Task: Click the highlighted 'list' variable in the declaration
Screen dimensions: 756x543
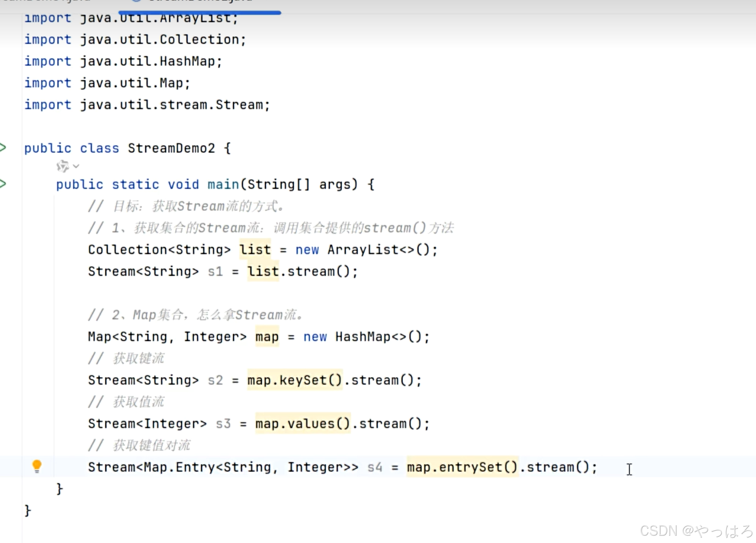Action: click(x=255, y=250)
